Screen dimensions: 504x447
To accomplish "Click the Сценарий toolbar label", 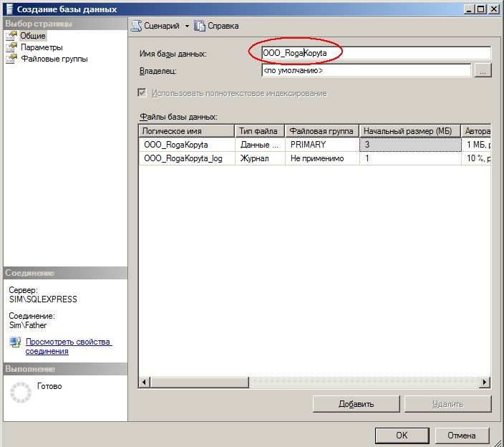I will [162, 26].
